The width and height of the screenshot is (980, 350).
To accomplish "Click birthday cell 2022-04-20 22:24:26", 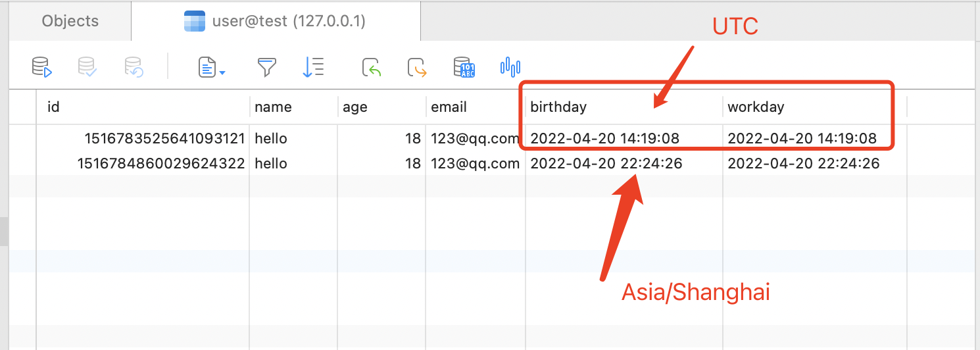I will [x=606, y=164].
